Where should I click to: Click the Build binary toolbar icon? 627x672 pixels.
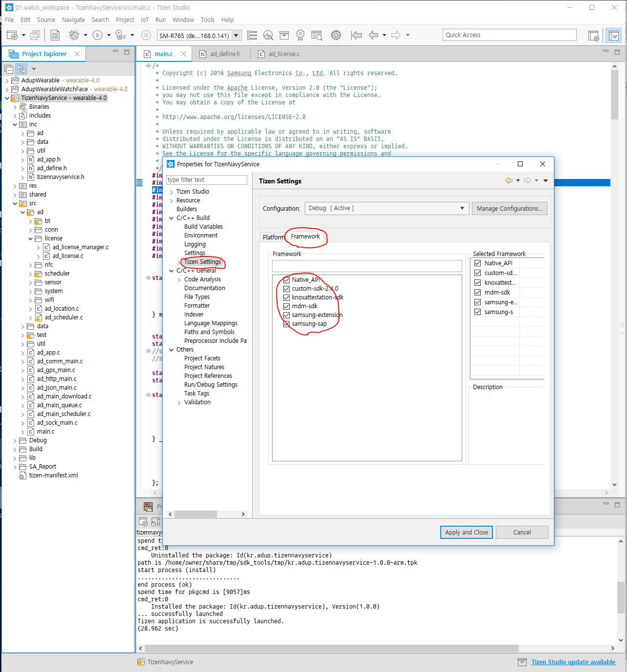coord(55,35)
